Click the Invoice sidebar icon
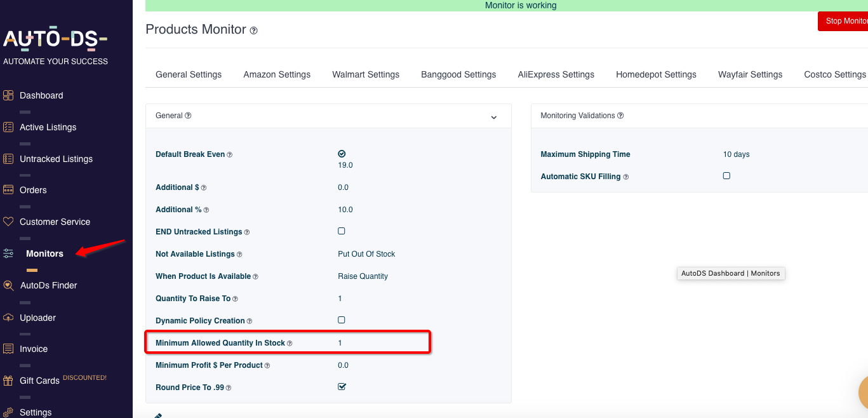868x418 pixels. (x=8, y=349)
